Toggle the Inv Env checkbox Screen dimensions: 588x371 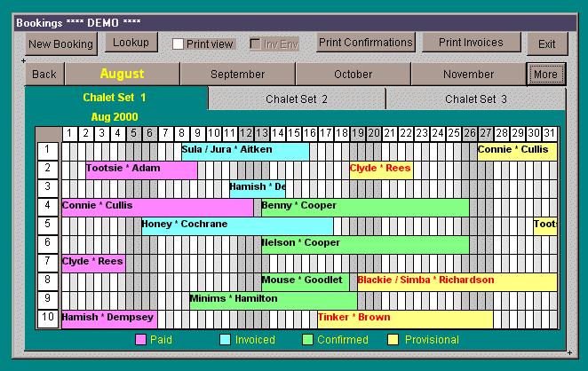pos(256,43)
